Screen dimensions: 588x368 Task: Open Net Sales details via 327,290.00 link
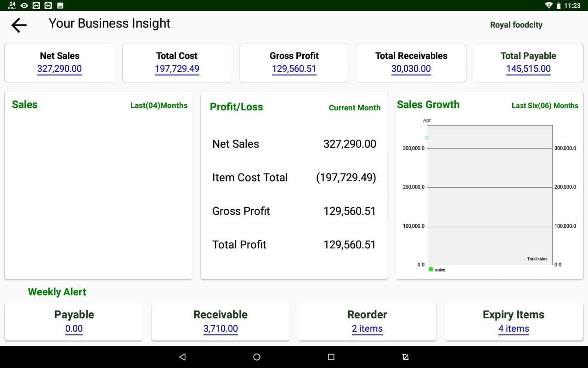pyautogui.click(x=59, y=69)
